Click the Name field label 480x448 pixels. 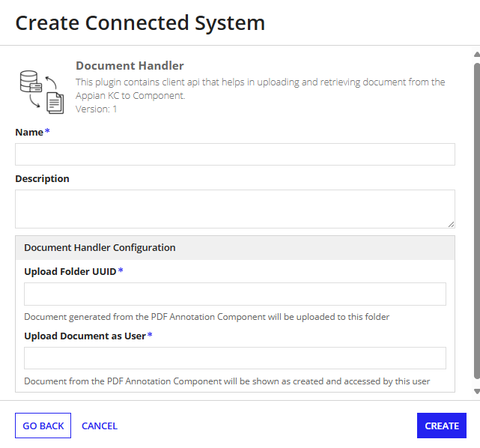pos(30,132)
